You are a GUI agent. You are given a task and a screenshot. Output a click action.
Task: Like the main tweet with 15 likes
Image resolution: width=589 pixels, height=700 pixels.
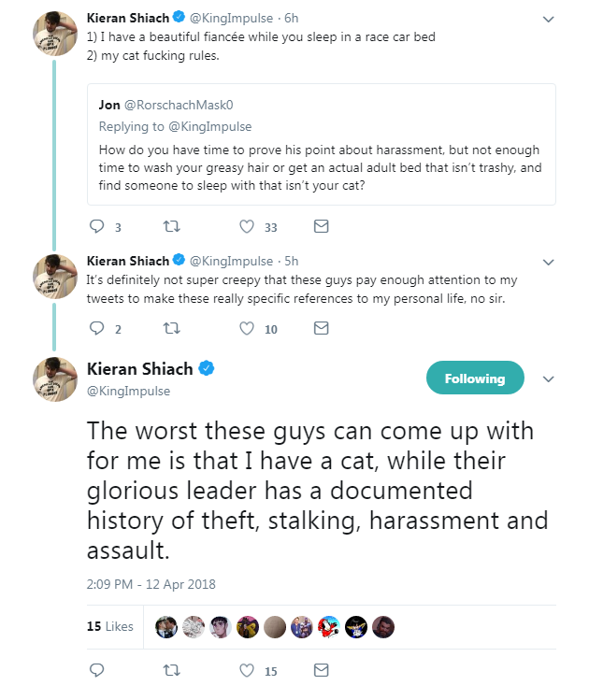(x=247, y=670)
